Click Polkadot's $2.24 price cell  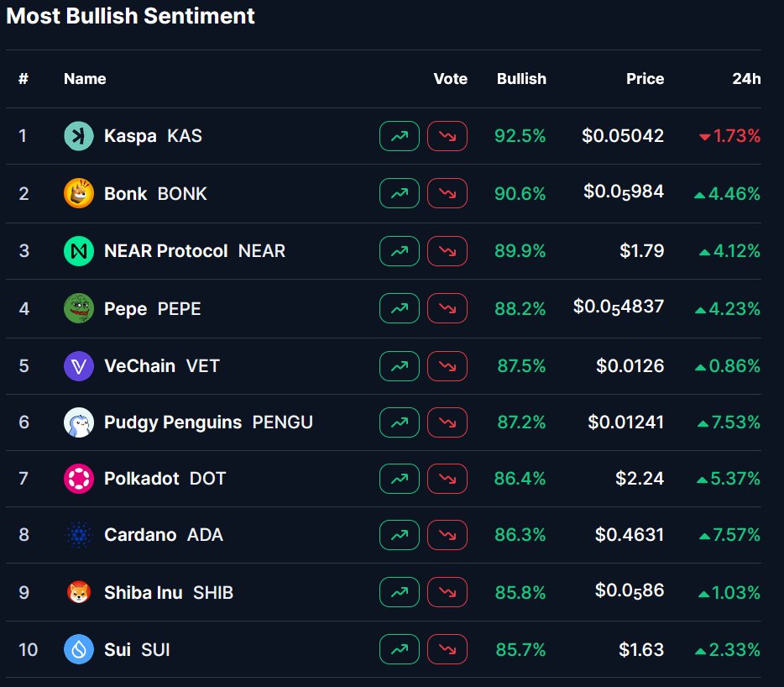coord(640,479)
